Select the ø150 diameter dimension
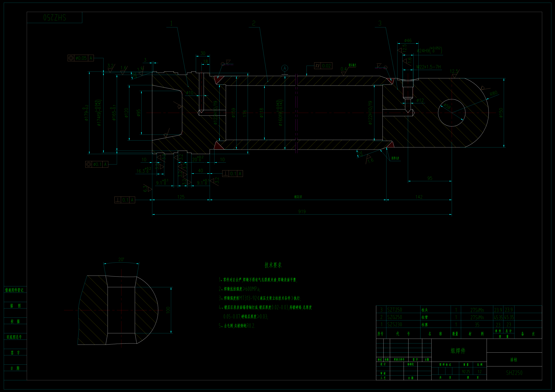Screen dimensions: 555x392 501,113
